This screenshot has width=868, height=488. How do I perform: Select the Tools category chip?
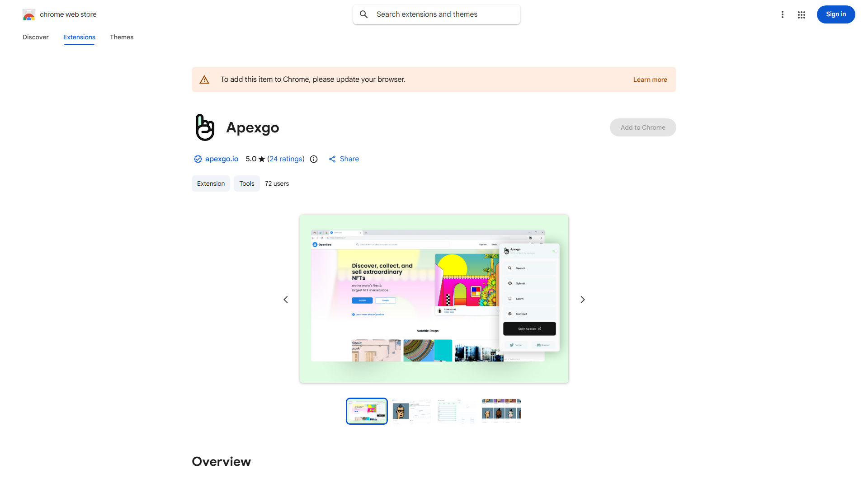[x=246, y=183]
